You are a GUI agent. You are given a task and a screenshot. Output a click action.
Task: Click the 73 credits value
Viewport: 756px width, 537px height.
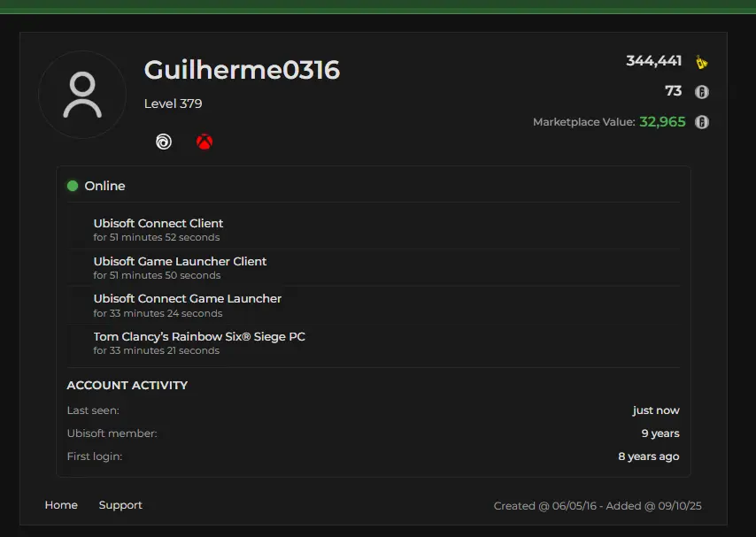[x=673, y=90]
